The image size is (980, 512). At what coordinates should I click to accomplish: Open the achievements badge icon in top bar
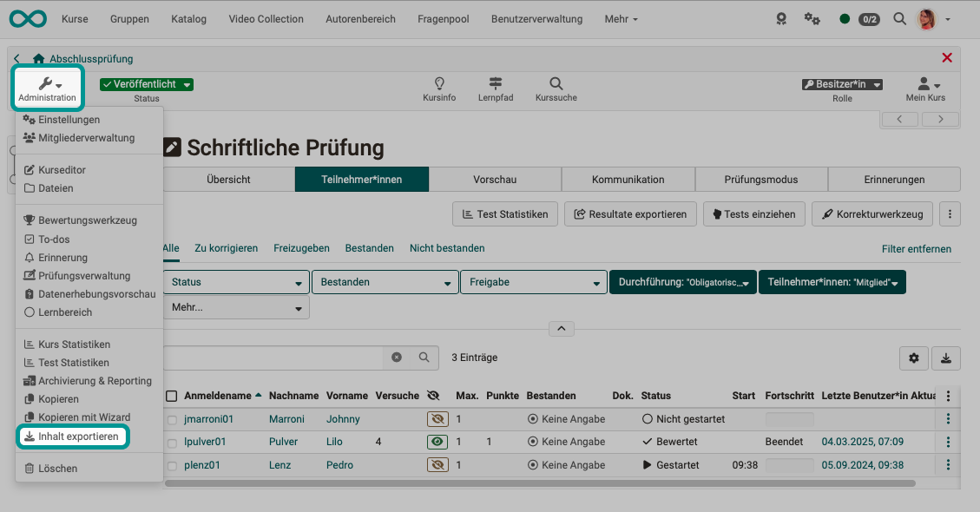click(780, 17)
